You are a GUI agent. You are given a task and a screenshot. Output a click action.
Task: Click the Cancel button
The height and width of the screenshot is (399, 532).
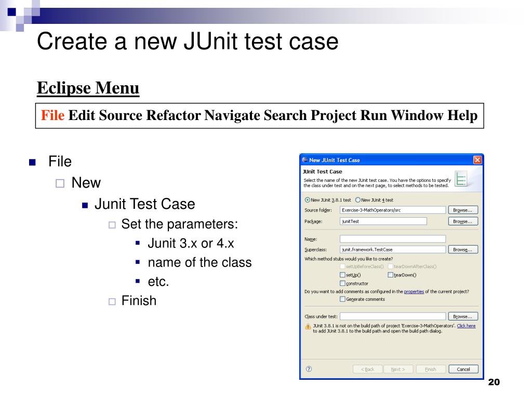pos(463,369)
